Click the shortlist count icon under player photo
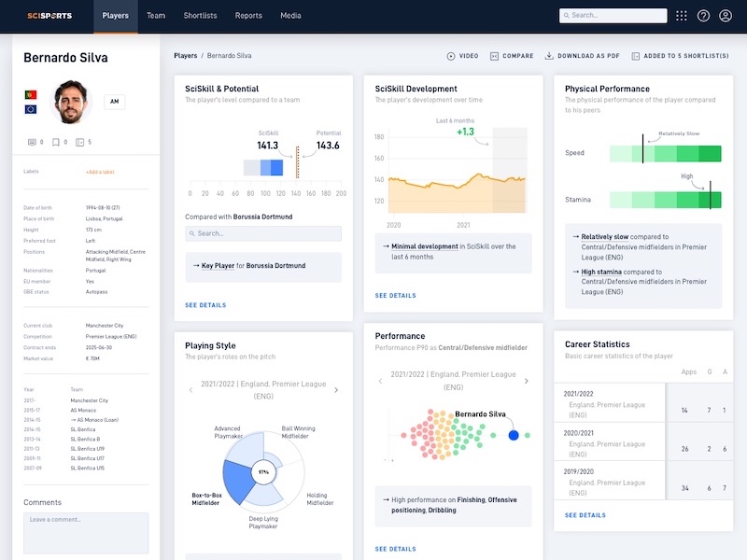Viewport: 747px width, 560px height. tap(79, 142)
